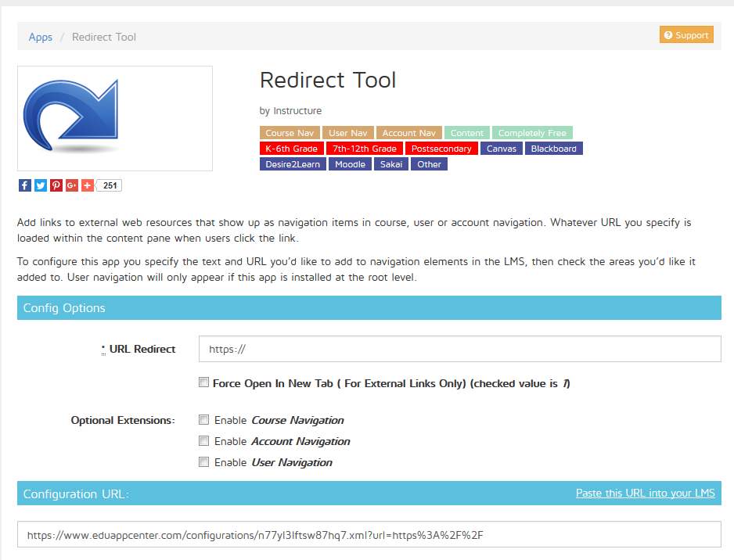Select the Completely Free tag
The image size is (734, 560).
pyautogui.click(x=532, y=133)
